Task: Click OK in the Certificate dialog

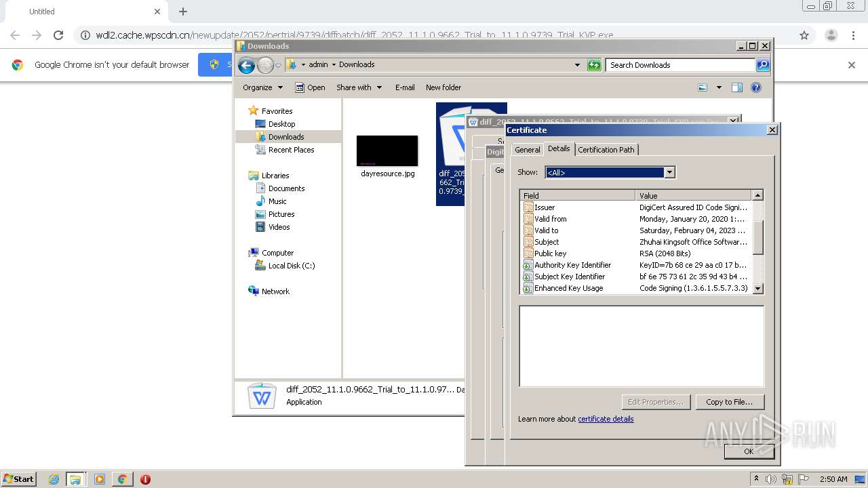Action: [749, 451]
